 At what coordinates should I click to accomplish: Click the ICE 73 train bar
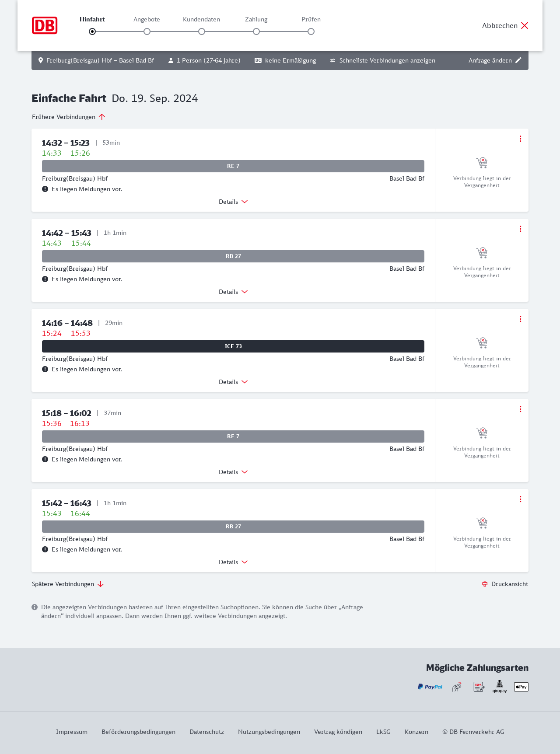point(233,346)
